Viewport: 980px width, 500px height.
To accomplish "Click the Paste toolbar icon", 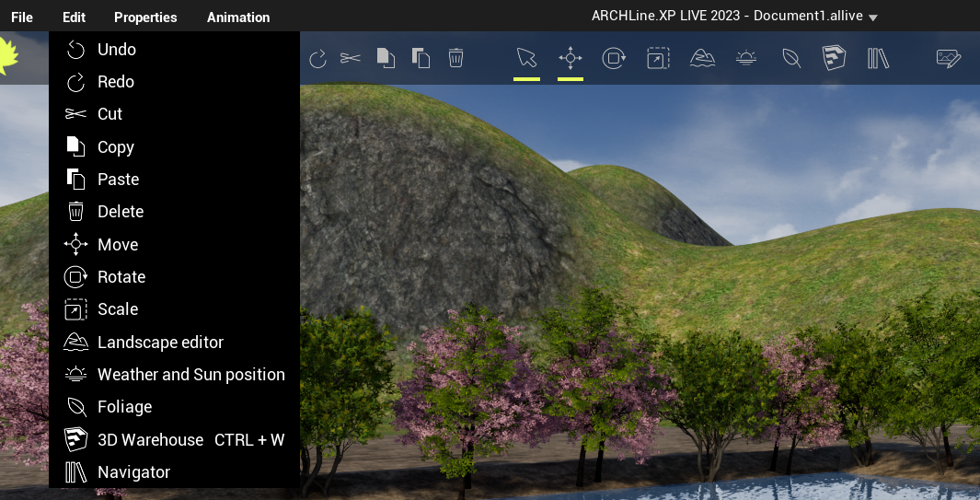I will [x=421, y=58].
